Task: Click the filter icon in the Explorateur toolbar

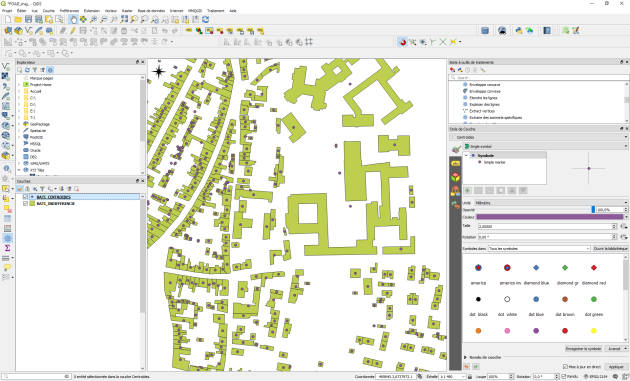Action: [x=35, y=70]
